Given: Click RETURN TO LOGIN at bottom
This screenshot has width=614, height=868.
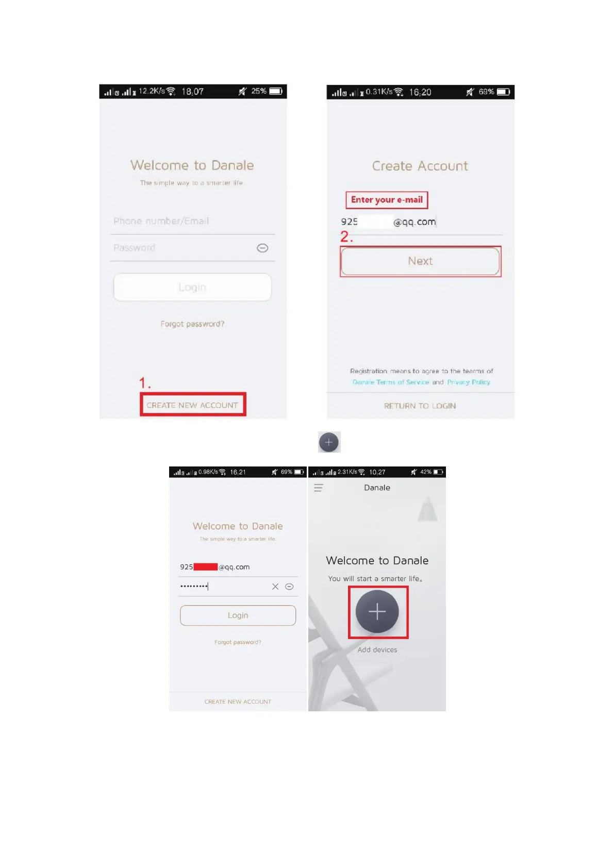Looking at the screenshot, I should [420, 406].
